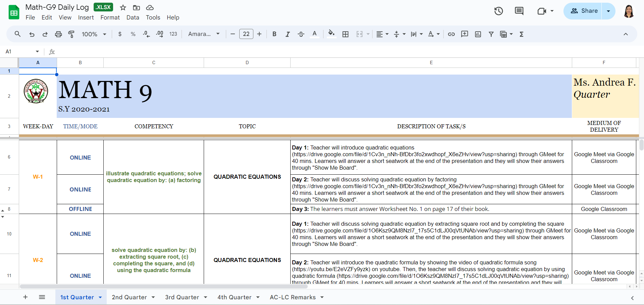Click the font size field showing 22
This screenshot has height=305, width=644.
coord(246,34)
